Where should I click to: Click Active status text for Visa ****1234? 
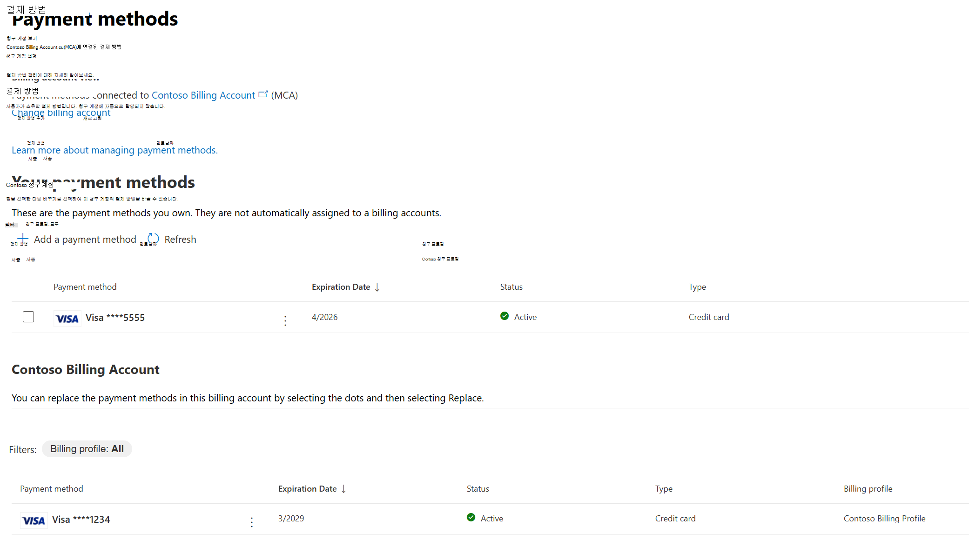(x=492, y=519)
